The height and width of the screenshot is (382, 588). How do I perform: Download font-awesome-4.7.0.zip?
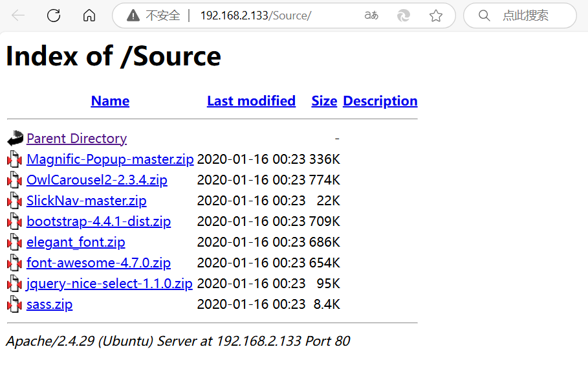[98, 263]
